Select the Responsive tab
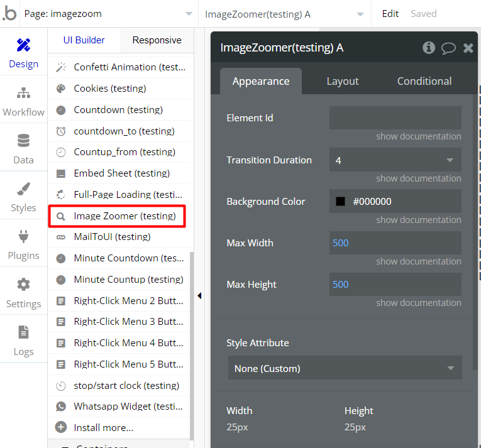The image size is (481, 448). (x=157, y=40)
